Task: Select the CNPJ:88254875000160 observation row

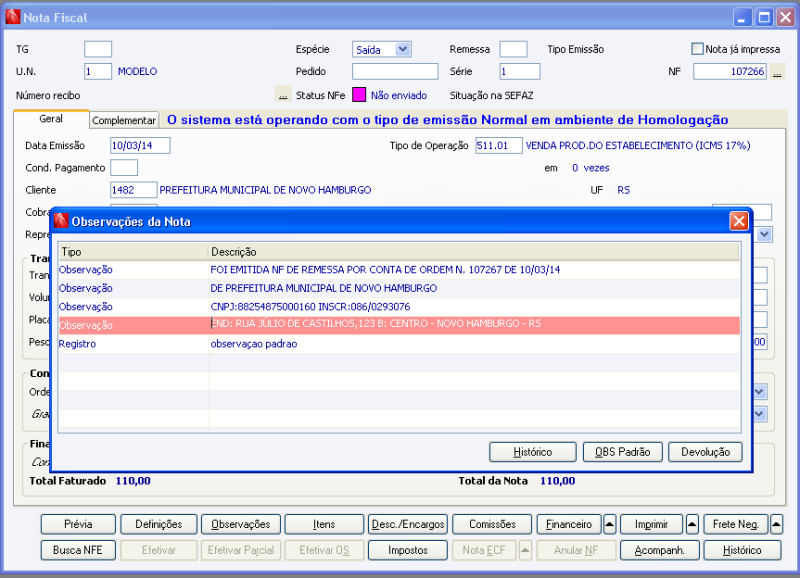Action: click(398, 307)
